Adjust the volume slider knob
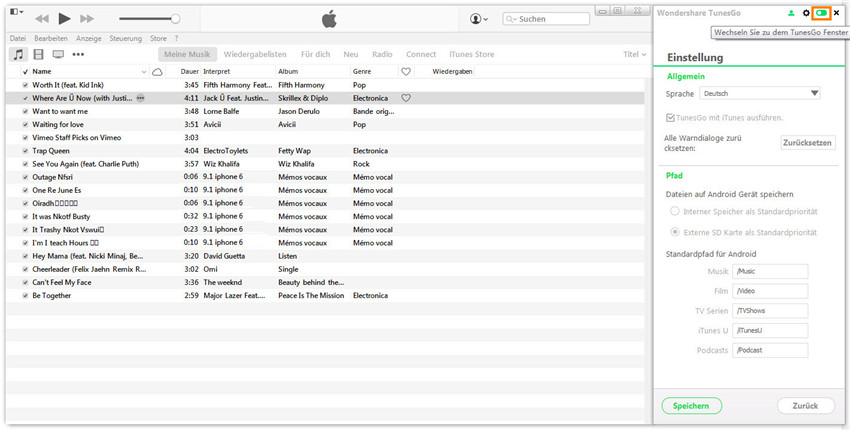Image resolution: width=850 pixels, height=430 pixels. (x=175, y=19)
